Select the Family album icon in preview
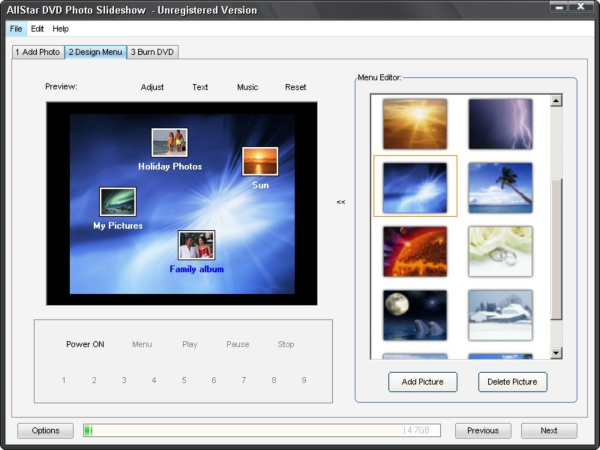600x450 pixels. pyautogui.click(x=196, y=245)
